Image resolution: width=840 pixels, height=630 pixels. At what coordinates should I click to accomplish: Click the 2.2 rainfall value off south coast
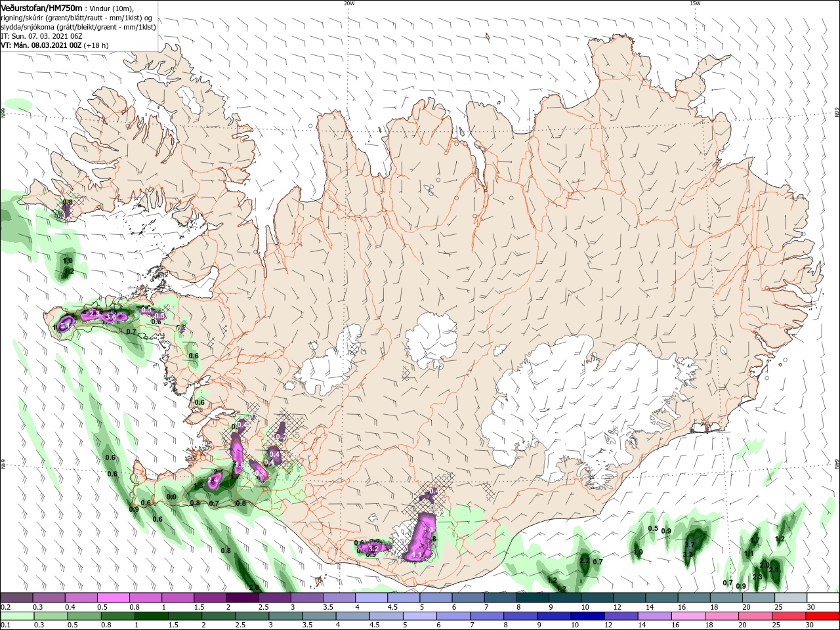click(x=584, y=560)
